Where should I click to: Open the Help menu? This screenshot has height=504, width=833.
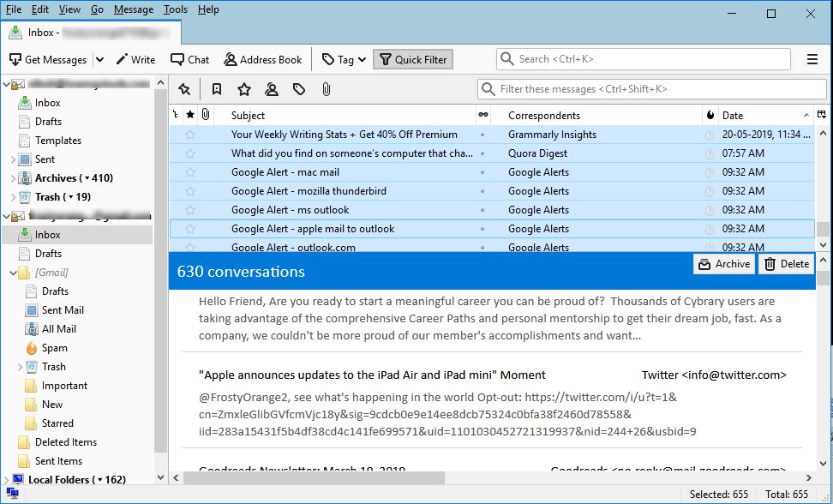coord(208,9)
